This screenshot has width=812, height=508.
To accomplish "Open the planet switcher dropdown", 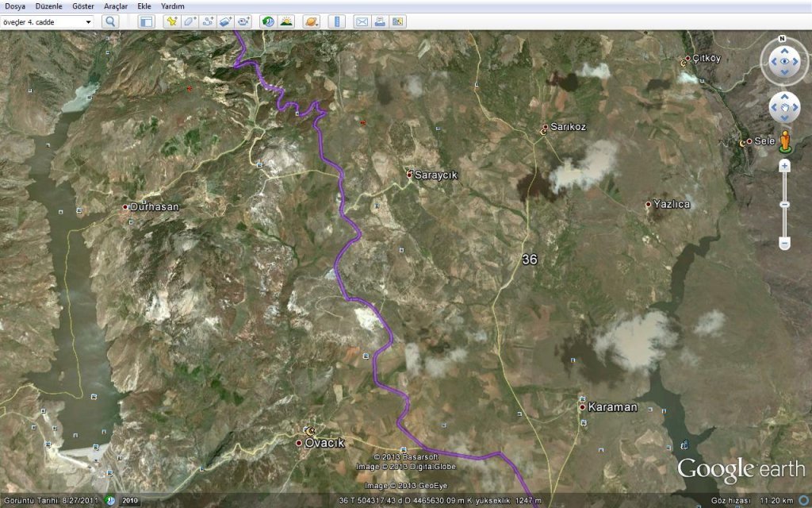I will (311, 21).
